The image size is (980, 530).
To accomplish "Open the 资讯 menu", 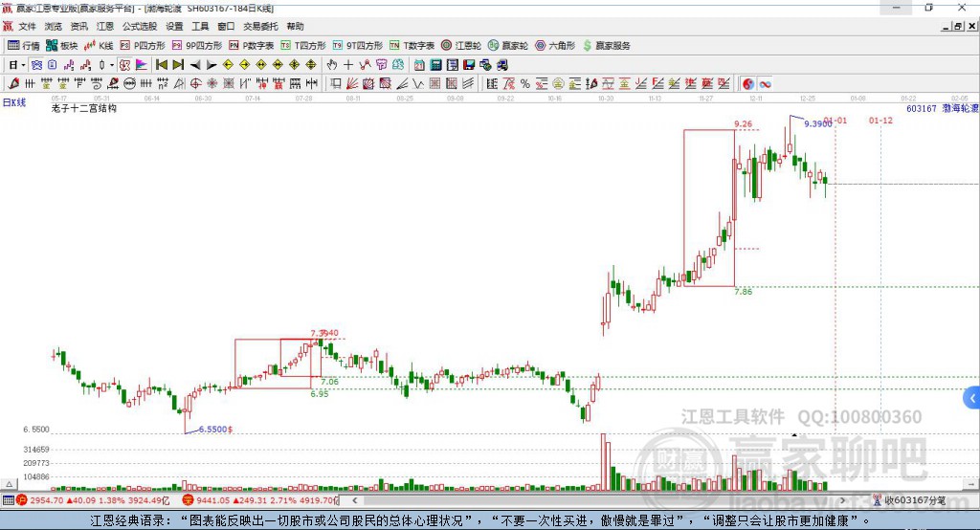I will pyautogui.click(x=78, y=26).
